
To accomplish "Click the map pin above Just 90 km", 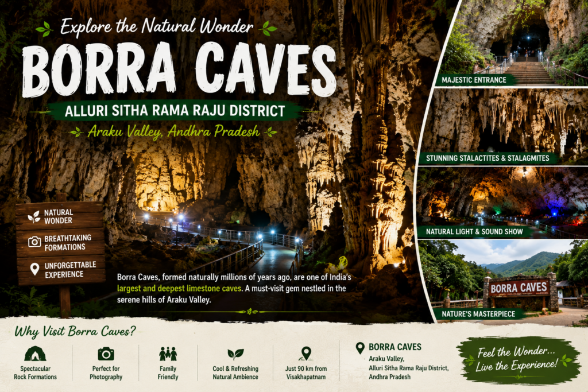I will (x=306, y=354).
